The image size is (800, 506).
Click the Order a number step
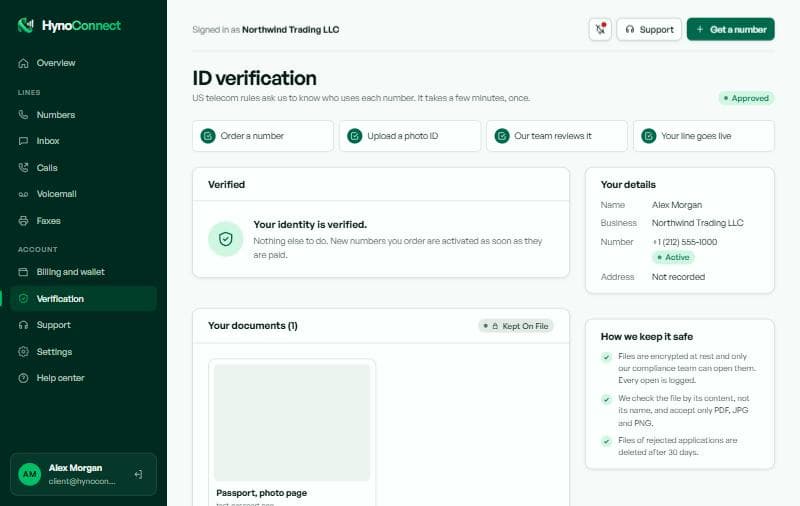pos(263,136)
